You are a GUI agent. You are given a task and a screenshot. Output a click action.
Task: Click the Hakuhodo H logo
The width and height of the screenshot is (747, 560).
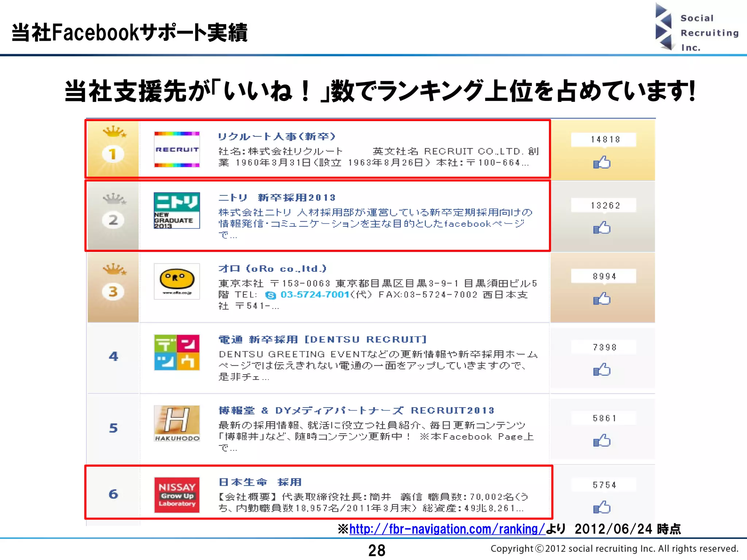click(177, 424)
